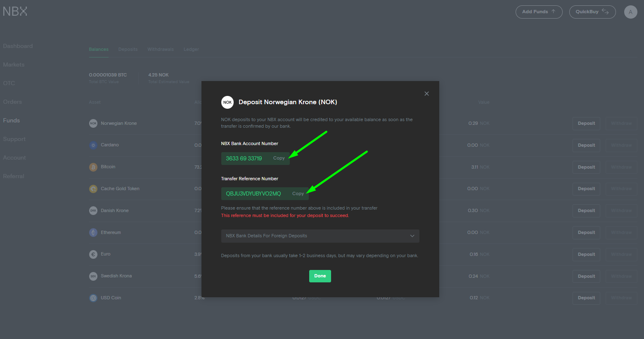Open Add Funds in the header
The height and width of the screenshot is (339, 644).
click(539, 12)
